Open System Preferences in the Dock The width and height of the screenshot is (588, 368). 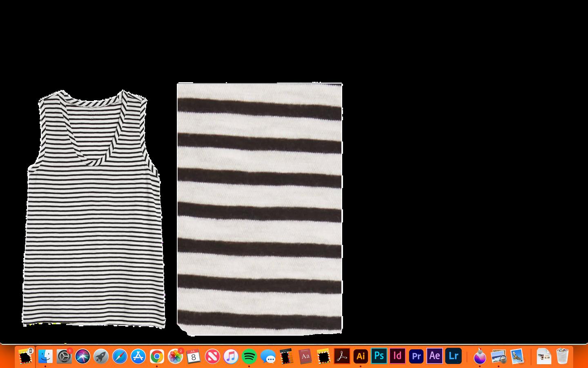tap(64, 356)
